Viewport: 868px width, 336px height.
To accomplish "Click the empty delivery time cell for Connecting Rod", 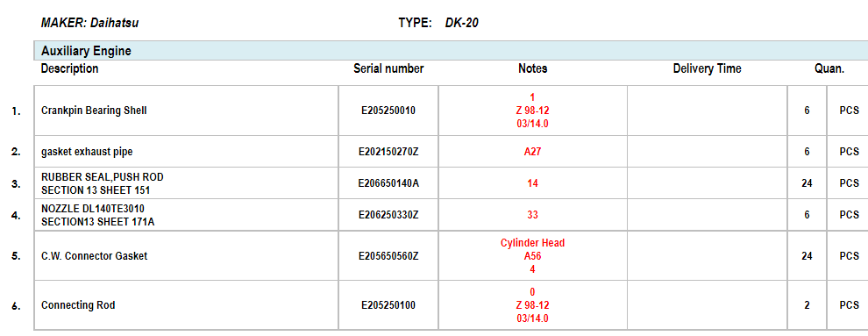I will (x=707, y=305).
